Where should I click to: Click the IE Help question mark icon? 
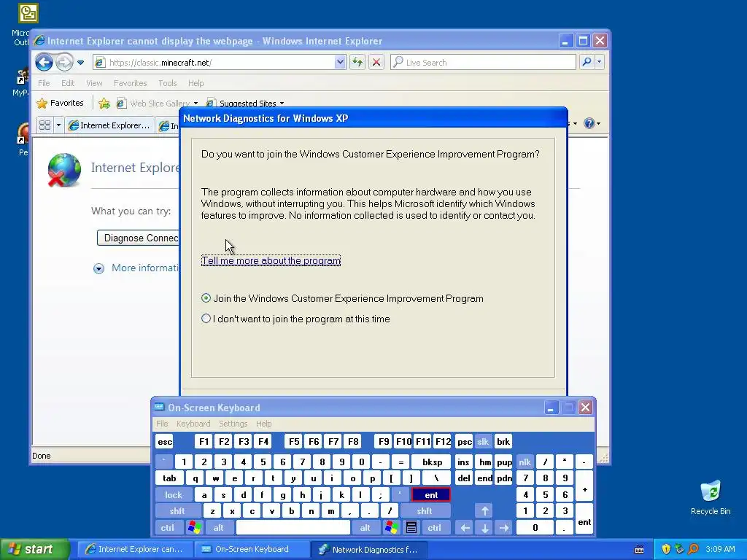pyautogui.click(x=589, y=123)
